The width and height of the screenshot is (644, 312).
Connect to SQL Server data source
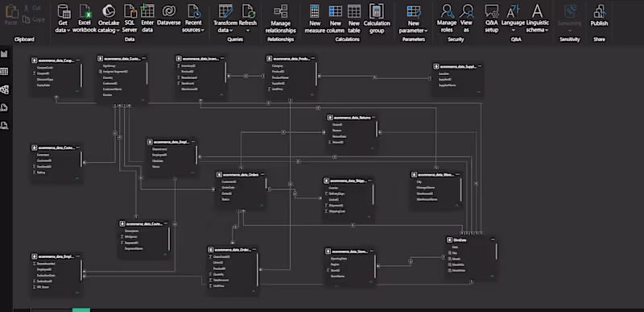coord(130,19)
